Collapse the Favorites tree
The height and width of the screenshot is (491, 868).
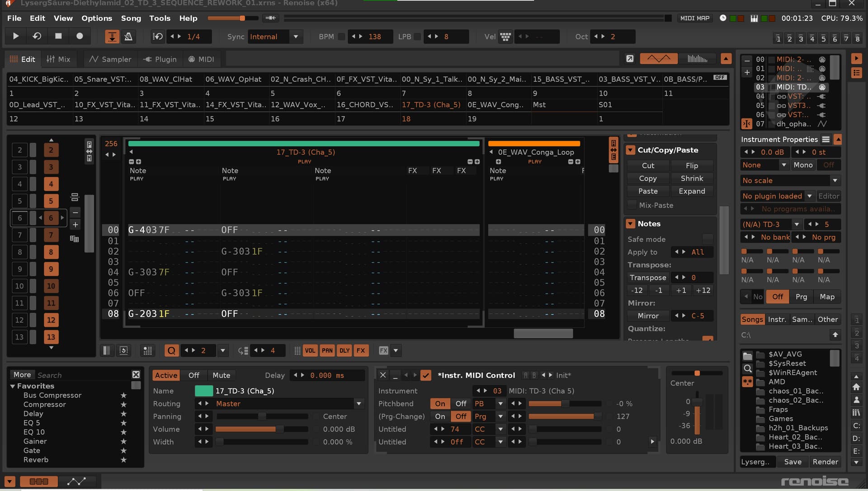13,386
